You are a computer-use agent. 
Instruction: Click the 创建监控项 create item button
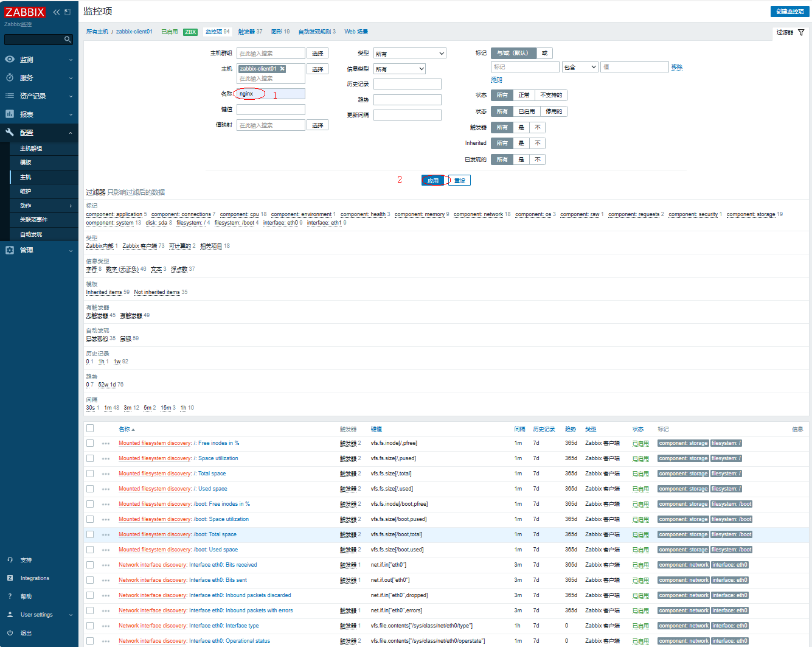(789, 12)
